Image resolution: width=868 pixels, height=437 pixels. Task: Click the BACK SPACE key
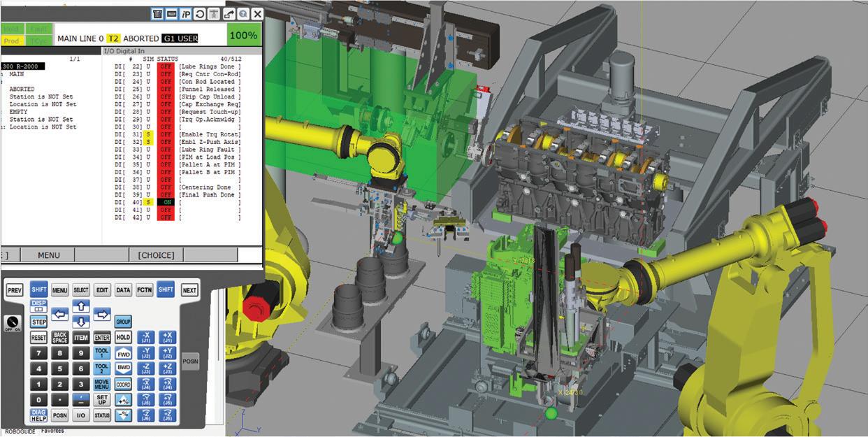pyautogui.click(x=60, y=337)
